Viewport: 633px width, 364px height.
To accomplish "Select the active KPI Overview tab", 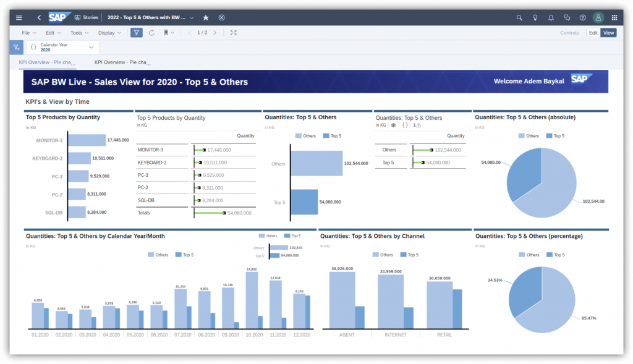I will coord(47,62).
